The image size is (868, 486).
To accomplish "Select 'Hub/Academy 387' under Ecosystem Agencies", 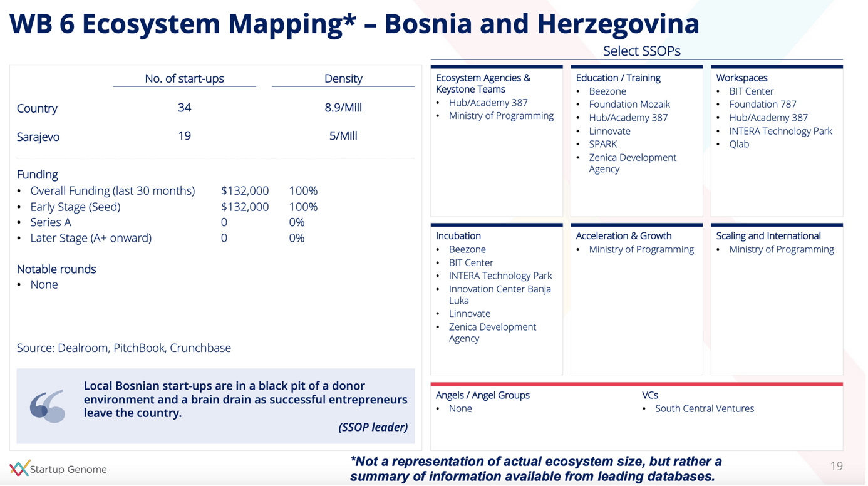I will point(488,103).
